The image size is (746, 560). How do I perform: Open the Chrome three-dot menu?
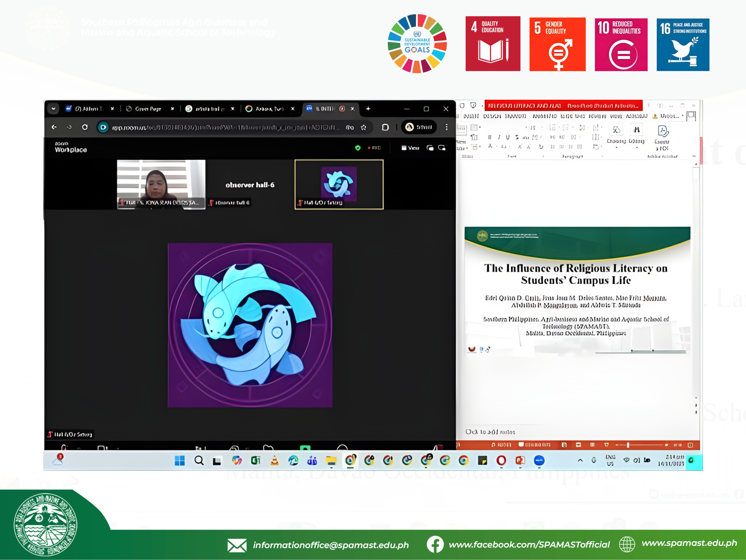tap(446, 127)
